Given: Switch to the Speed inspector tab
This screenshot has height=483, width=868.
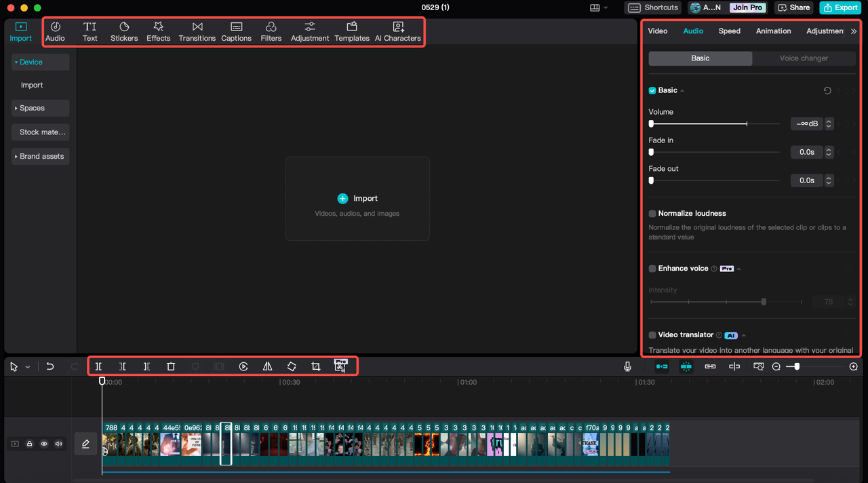Looking at the screenshot, I should coord(730,31).
